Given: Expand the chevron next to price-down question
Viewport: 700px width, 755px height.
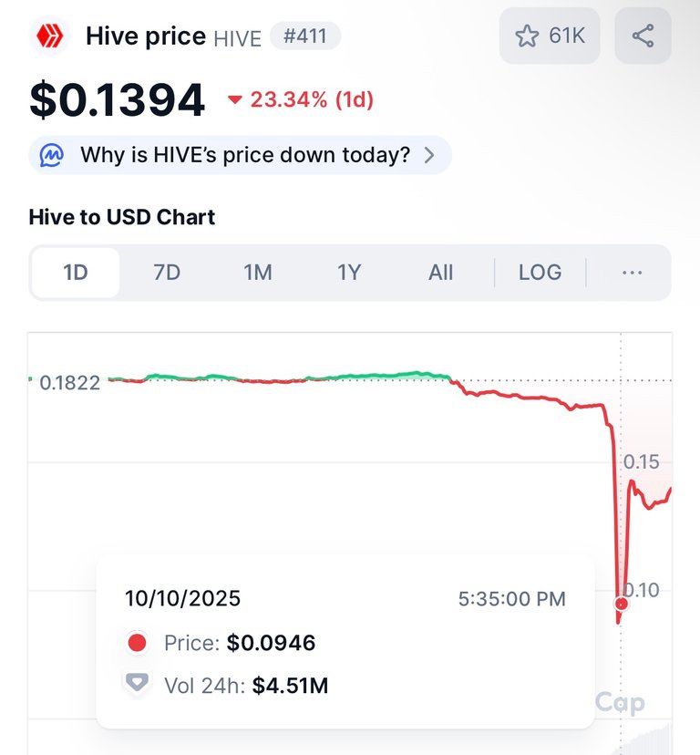Looking at the screenshot, I should (x=430, y=155).
